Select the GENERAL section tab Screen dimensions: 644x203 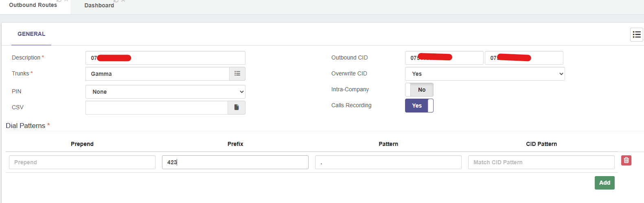31,34
